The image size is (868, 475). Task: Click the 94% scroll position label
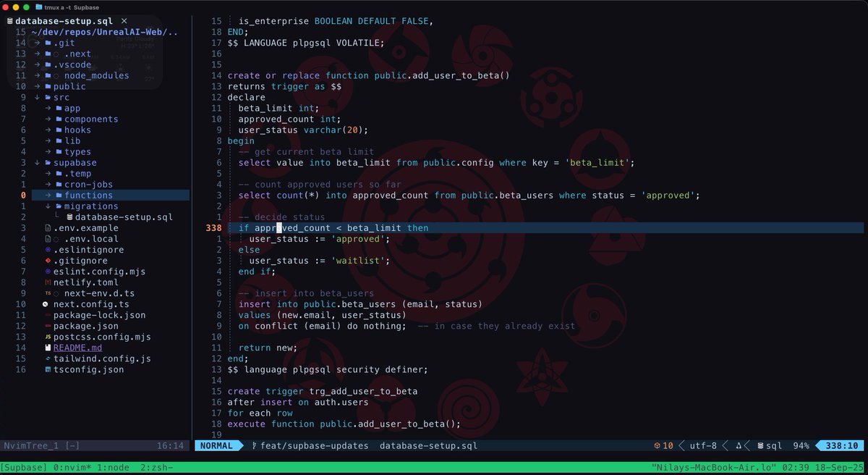[x=801, y=446]
